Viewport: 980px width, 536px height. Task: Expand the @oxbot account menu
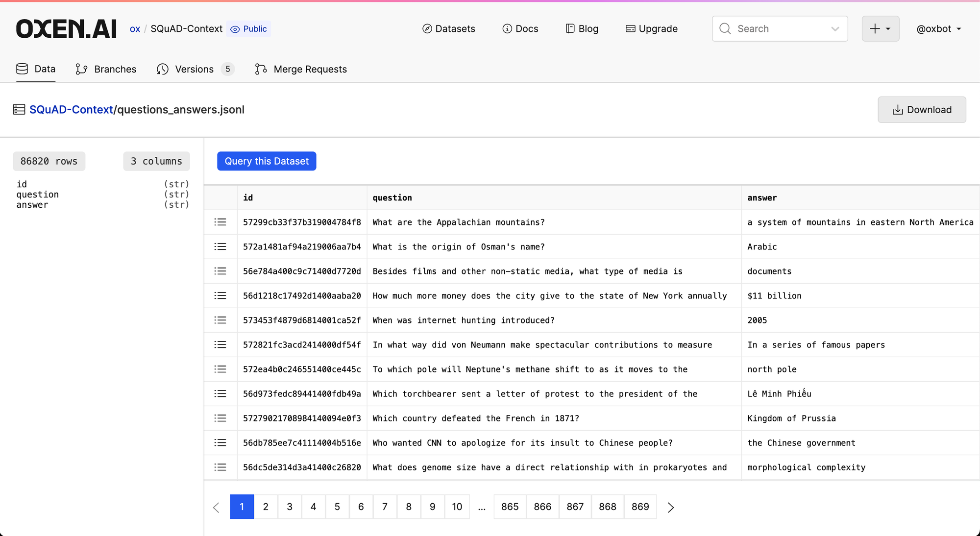coord(939,29)
